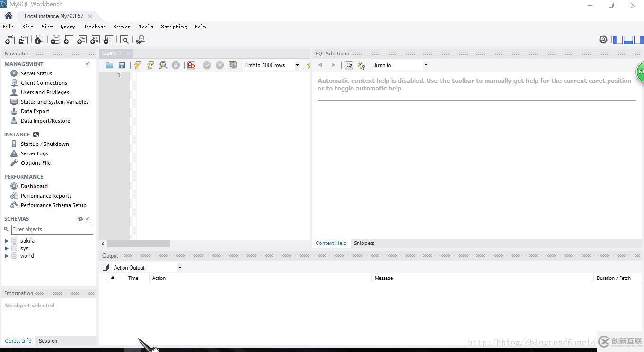The image size is (644, 352).
Task: Switch to the Snippets tab
Action: tap(364, 243)
